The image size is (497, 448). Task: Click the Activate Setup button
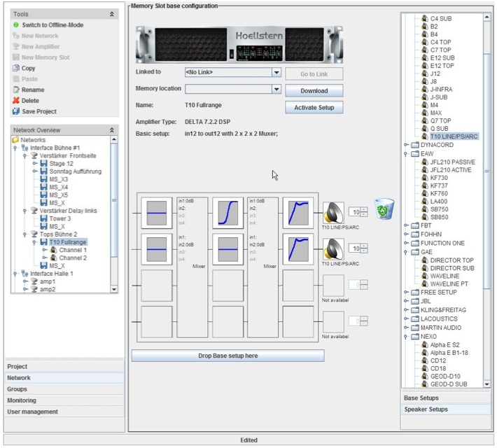coord(314,108)
